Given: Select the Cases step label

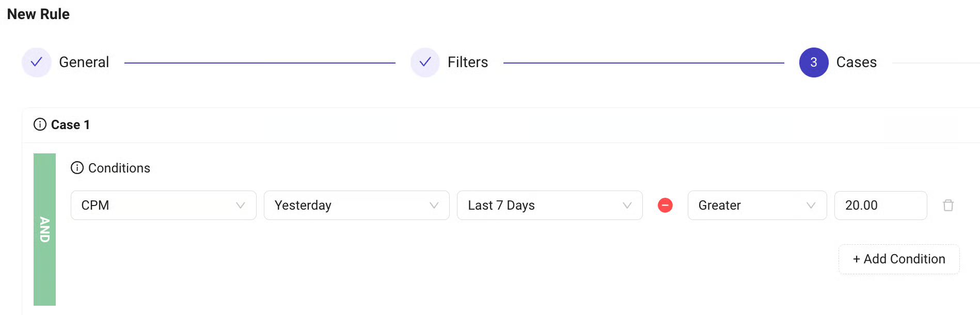Looking at the screenshot, I should coord(857,62).
